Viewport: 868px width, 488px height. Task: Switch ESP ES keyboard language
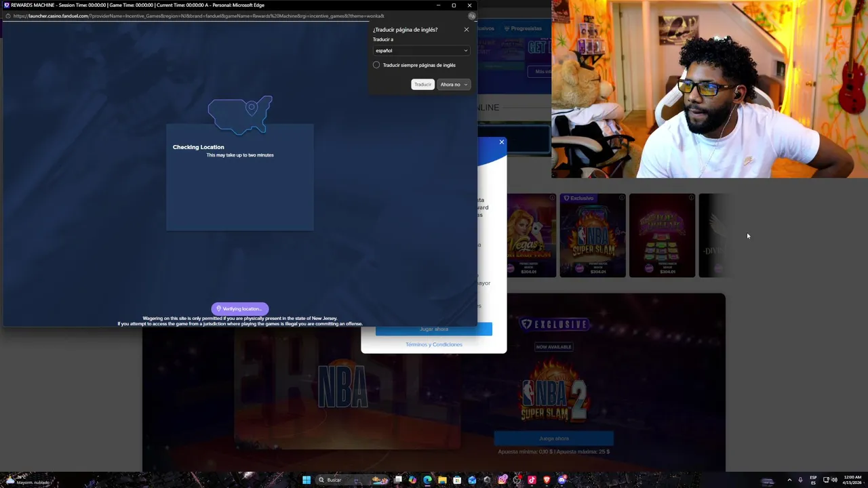pos(813,480)
